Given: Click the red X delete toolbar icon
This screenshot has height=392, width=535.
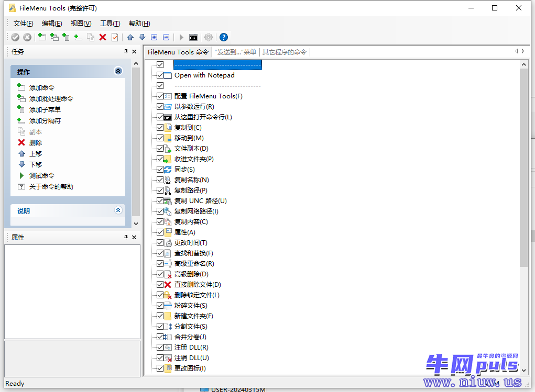Looking at the screenshot, I should [x=103, y=37].
